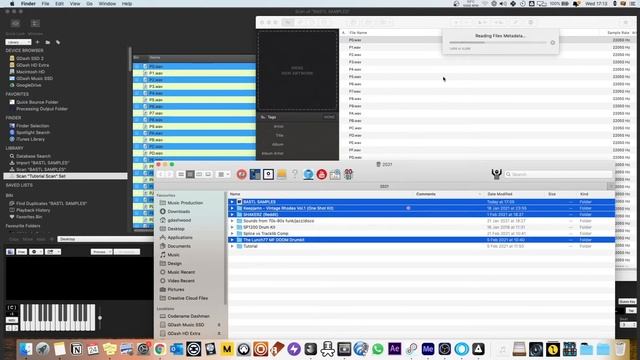Image resolution: width=640 pixels, height=360 pixels.
Task: Open the GDash SSD 2 device
Action: point(29,58)
